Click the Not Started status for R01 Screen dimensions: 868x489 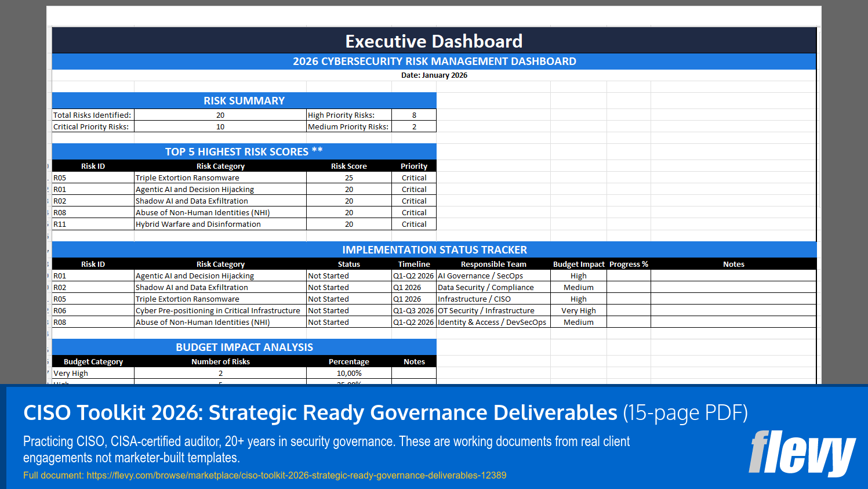click(x=349, y=276)
